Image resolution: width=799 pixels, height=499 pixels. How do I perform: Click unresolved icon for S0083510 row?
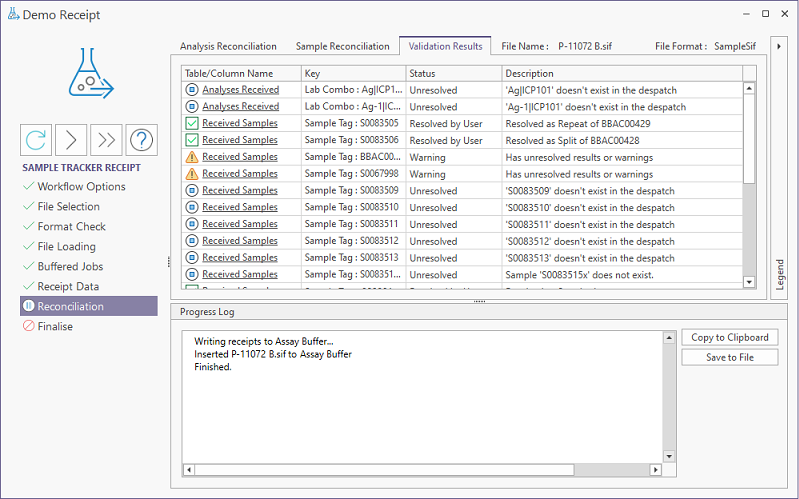click(192, 207)
